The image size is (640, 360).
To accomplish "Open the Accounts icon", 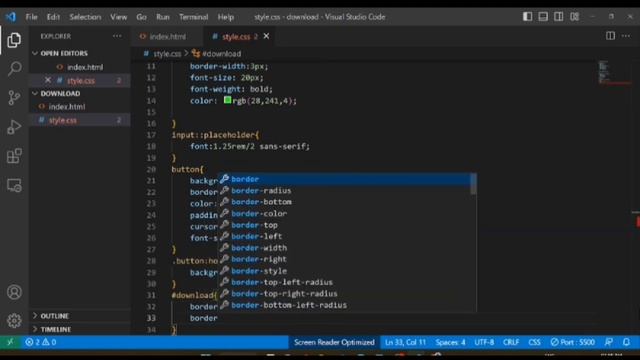I will (x=14, y=292).
